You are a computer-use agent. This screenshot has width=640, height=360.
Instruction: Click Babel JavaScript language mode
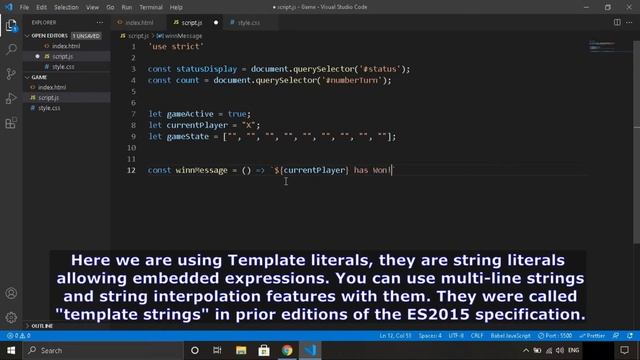510,336
